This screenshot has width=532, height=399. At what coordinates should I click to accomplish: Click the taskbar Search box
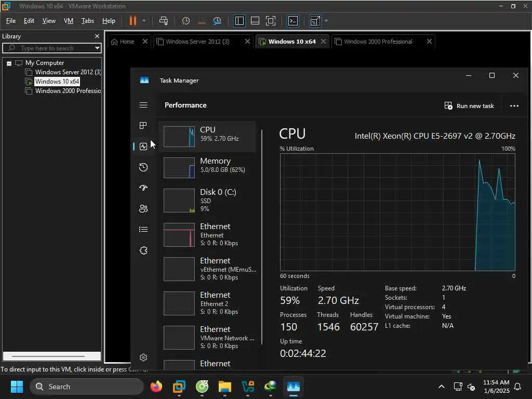(87, 387)
